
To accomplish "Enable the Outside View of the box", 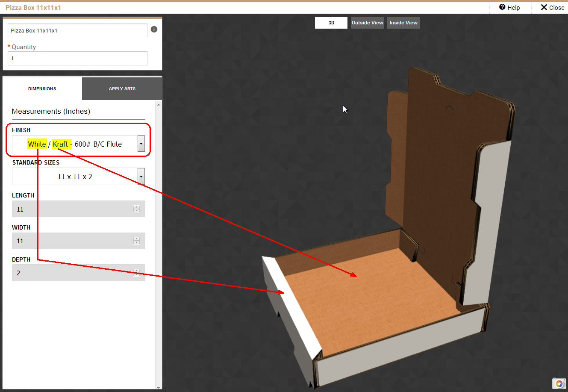I will (x=367, y=23).
